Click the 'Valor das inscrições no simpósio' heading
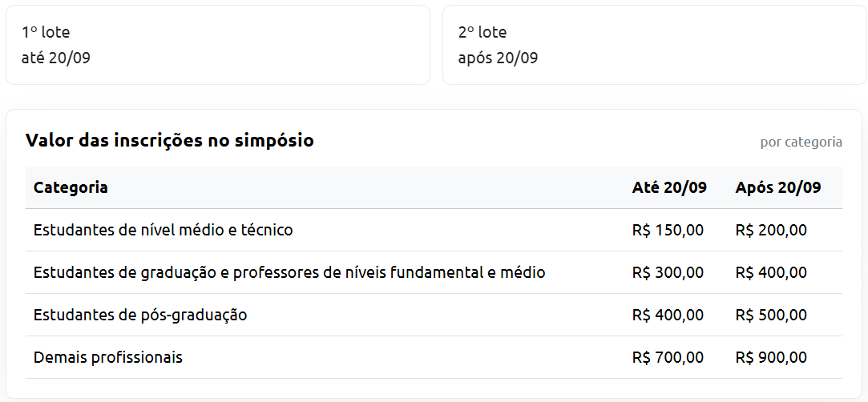Image resolution: width=868 pixels, height=402 pixels. 170,141
